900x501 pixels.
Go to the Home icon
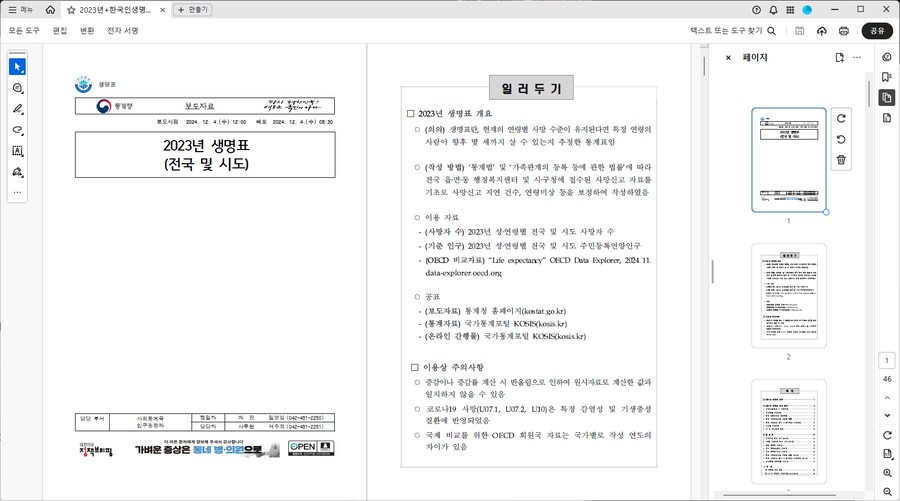tap(51, 10)
